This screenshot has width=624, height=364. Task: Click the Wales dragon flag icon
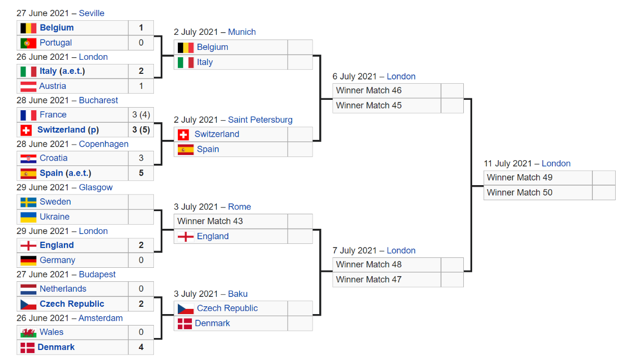coord(28,332)
